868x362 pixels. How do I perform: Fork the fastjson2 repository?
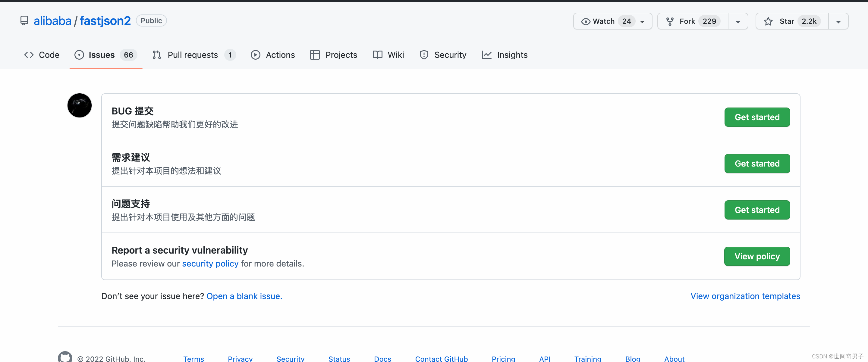[693, 21]
